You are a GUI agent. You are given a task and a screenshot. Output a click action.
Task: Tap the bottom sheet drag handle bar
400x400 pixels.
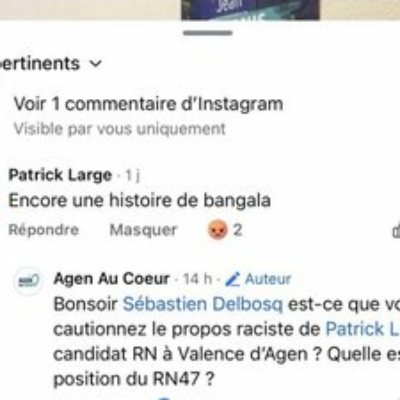pyautogui.click(x=208, y=33)
